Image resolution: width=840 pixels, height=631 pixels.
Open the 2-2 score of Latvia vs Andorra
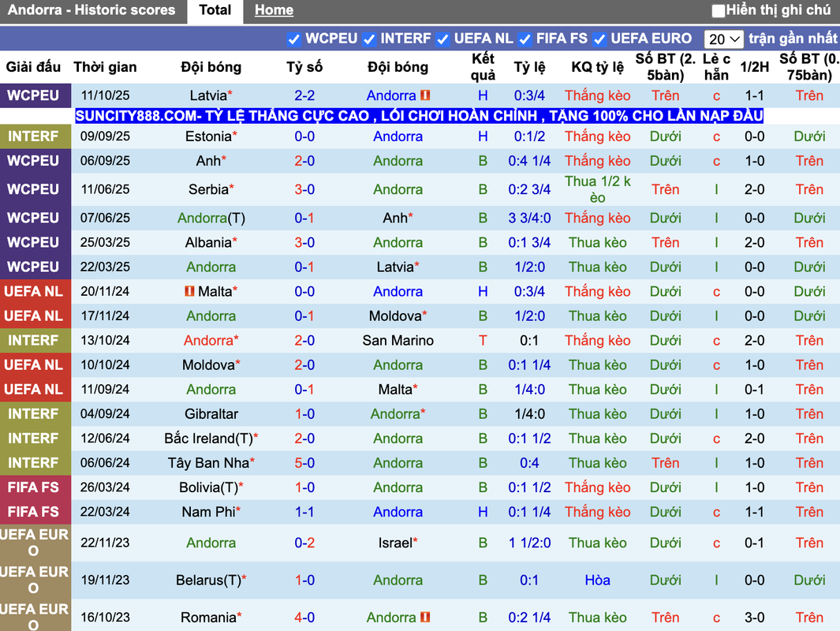click(304, 96)
